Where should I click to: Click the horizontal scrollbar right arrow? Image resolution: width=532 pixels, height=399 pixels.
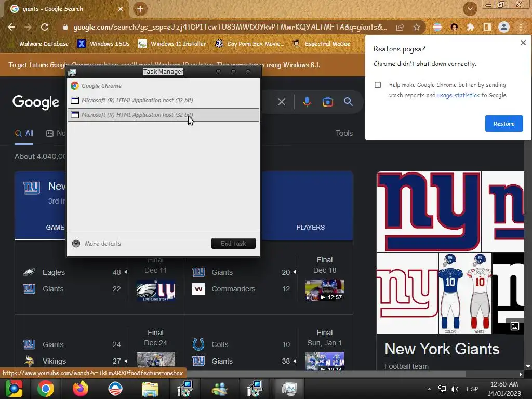(x=521, y=374)
